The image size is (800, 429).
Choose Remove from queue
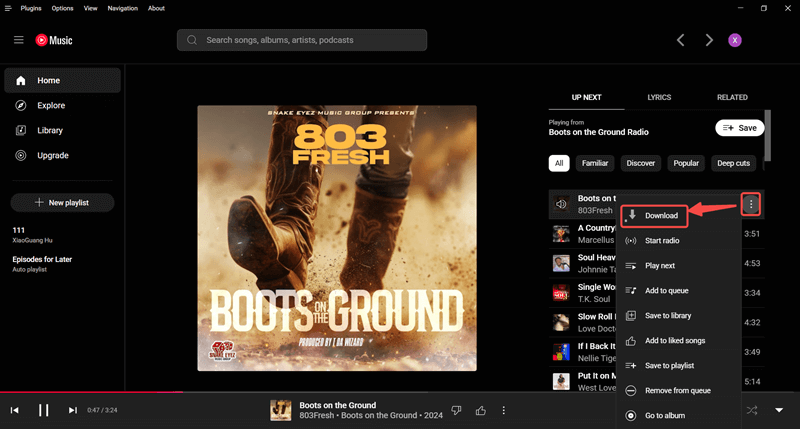[x=679, y=391]
